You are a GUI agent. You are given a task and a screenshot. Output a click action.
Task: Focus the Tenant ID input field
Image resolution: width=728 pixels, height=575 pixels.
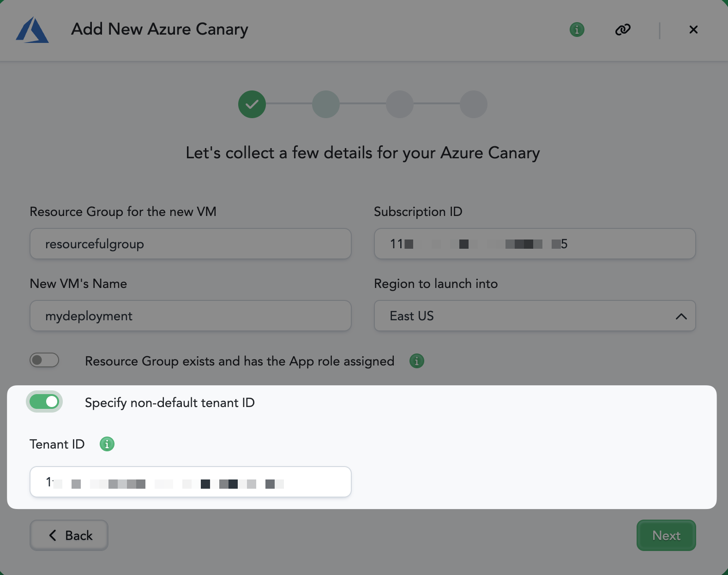pos(191,482)
